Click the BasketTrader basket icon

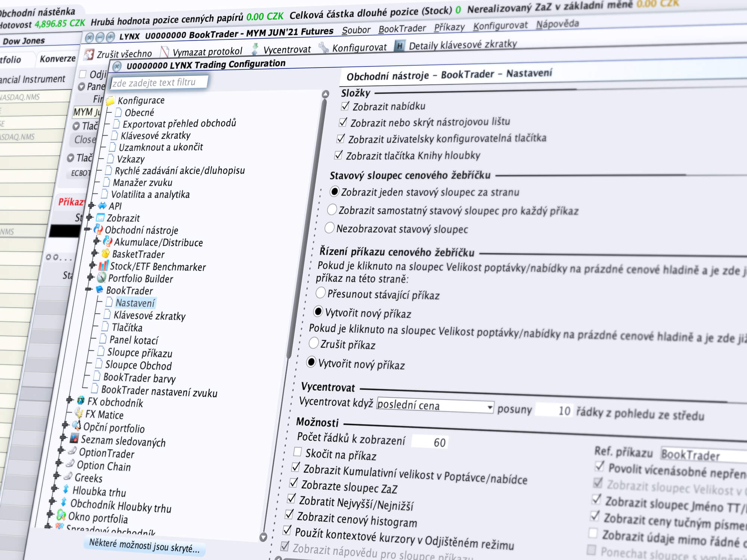coord(106,253)
